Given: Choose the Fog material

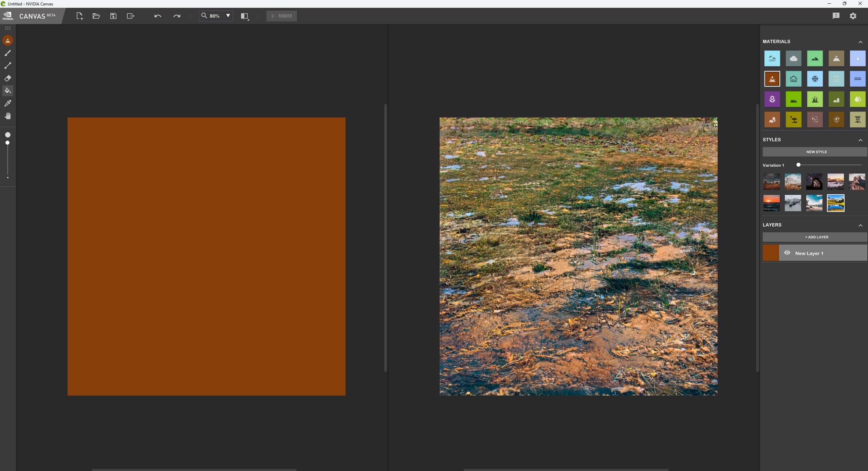Looking at the screenshot, I should (794, 79).
